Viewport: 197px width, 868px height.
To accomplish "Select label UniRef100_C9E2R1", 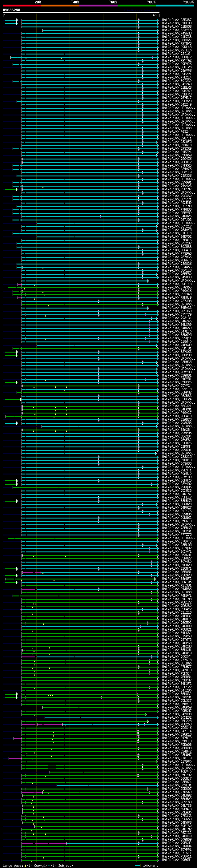I will [177, 74].
